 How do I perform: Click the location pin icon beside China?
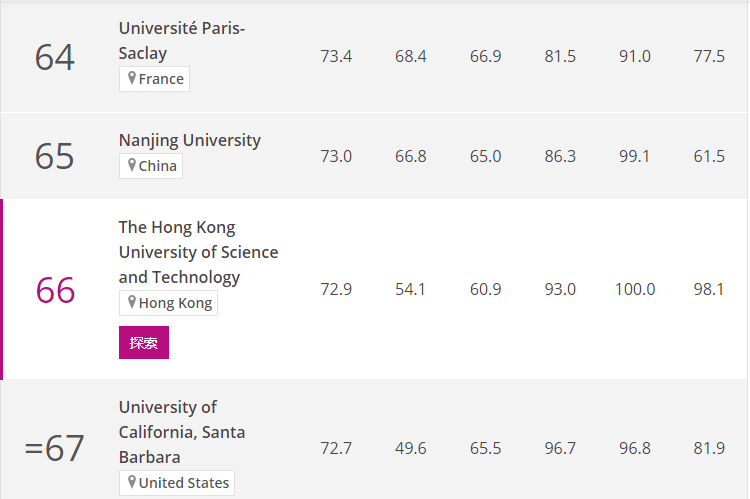(132, 165)
